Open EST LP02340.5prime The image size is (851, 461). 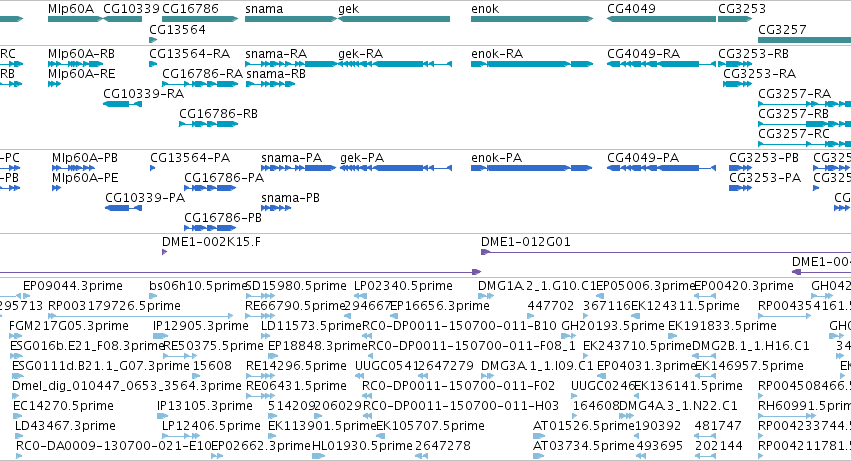[403, 286]
